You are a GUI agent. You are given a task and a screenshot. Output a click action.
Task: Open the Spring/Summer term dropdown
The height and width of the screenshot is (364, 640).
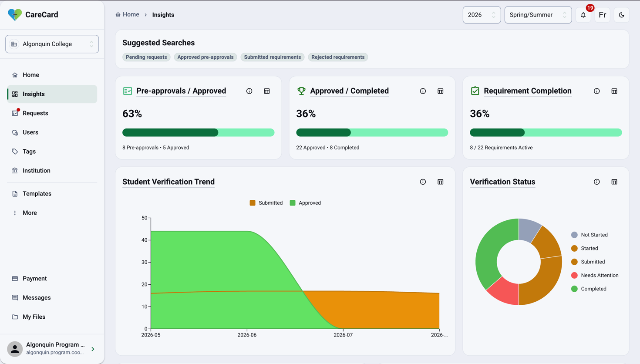[x=538, y=15]
